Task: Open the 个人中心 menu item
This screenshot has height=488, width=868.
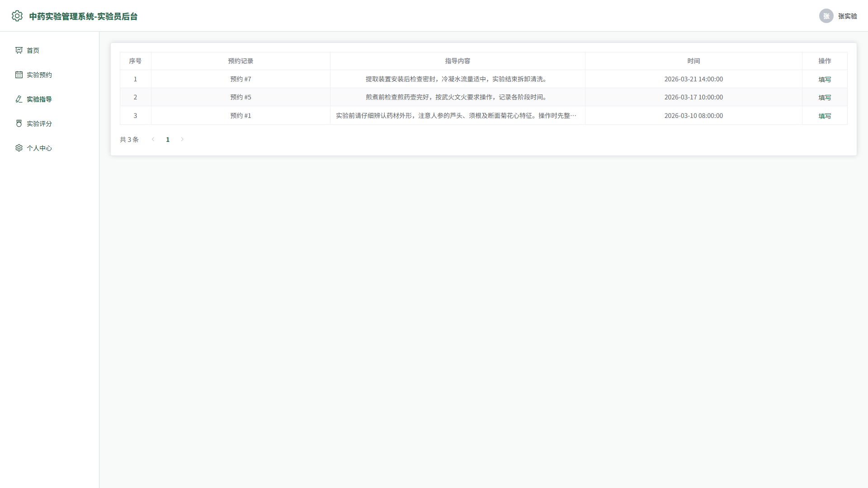Action: 50,148
